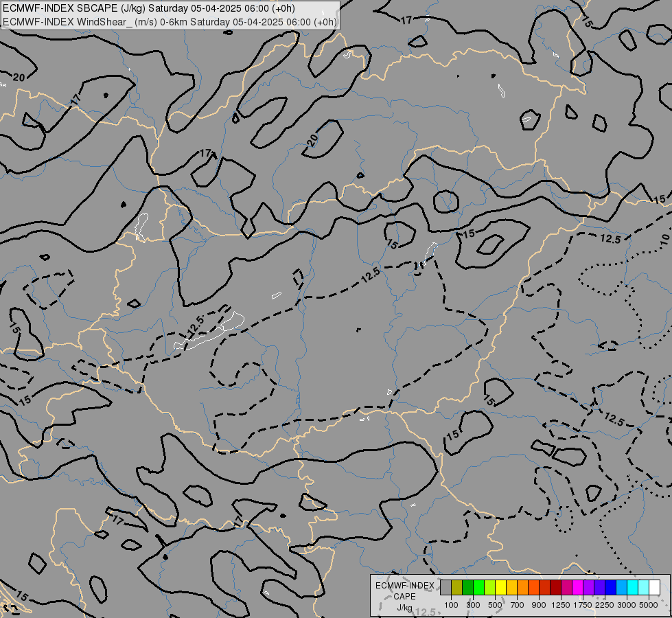
Task: Click the legend value 100
Action: [451, 605]
